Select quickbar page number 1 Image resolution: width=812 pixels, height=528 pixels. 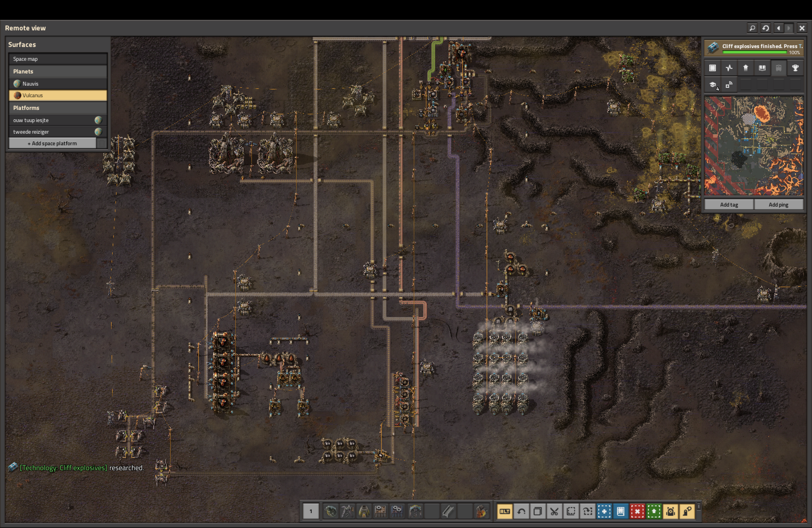pyautogui.click(x=311, y=511)
